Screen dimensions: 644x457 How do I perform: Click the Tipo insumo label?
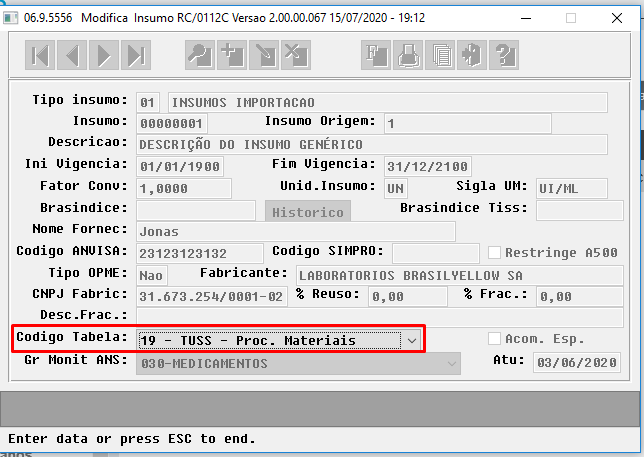click(x=80, y=100)
